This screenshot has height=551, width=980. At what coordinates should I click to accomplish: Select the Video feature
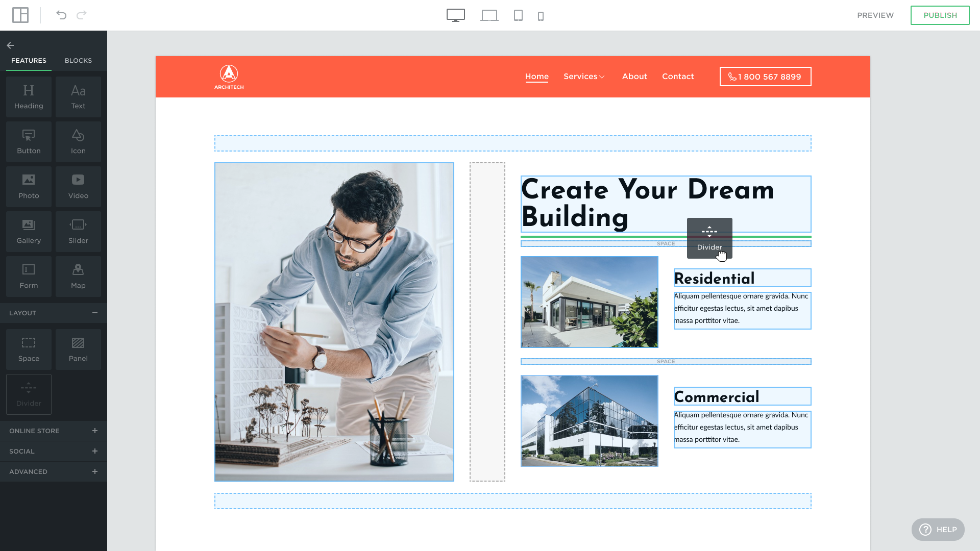(78, 187)
